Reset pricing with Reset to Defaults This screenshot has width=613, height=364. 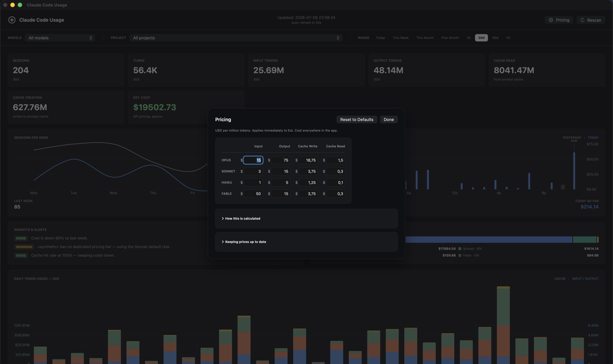pos(357,120)
